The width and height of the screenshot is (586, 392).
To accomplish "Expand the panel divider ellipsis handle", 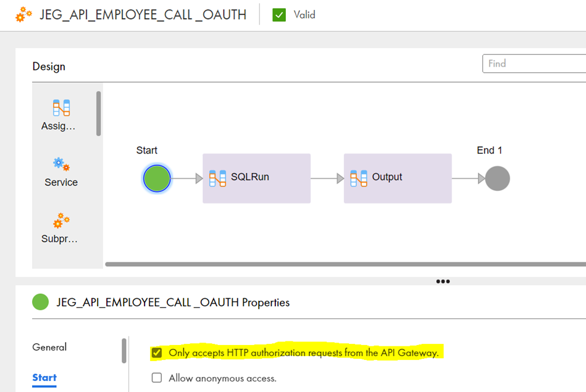I will click(443, 281).
